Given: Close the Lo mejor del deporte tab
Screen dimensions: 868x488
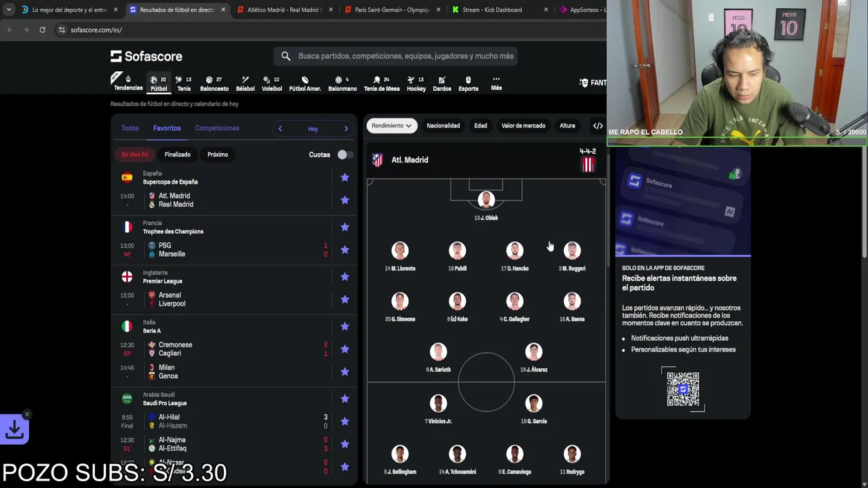Looking at the screenshot, I should pos(115,9).
